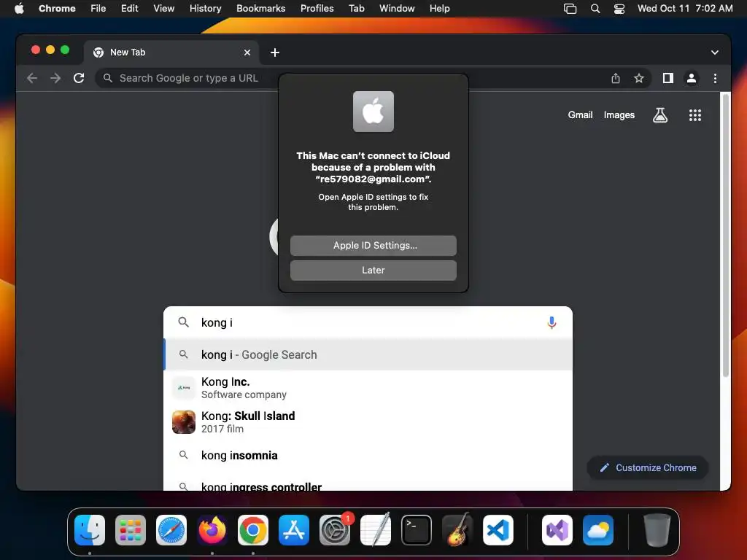747x560 pixels.
Task: Choose Kong Inc. software company suggestion
Action: point(368,388)
